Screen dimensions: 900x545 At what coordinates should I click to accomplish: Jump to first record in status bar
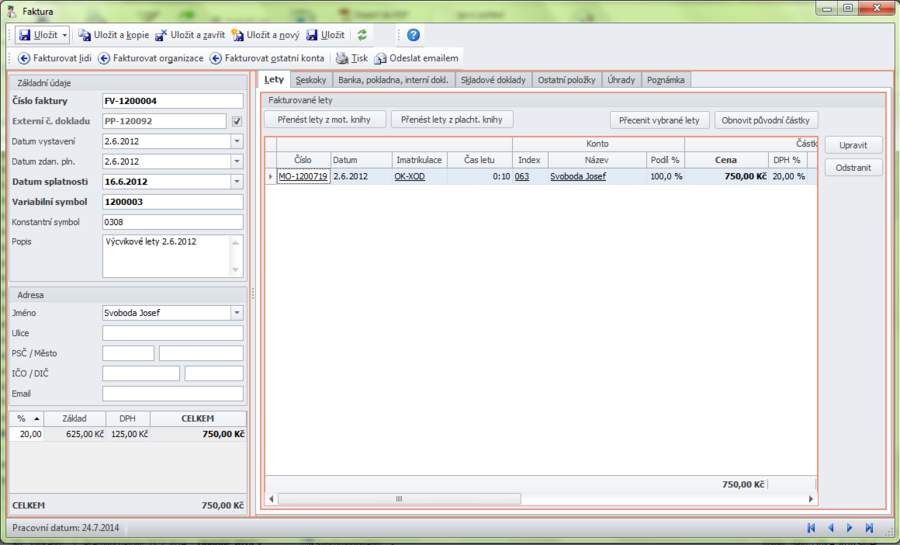point(811,527)
